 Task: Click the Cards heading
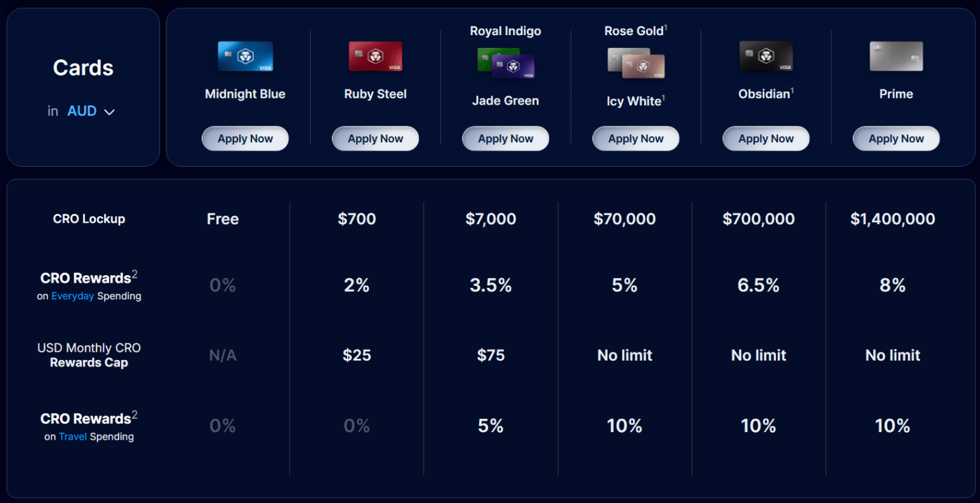83,68
